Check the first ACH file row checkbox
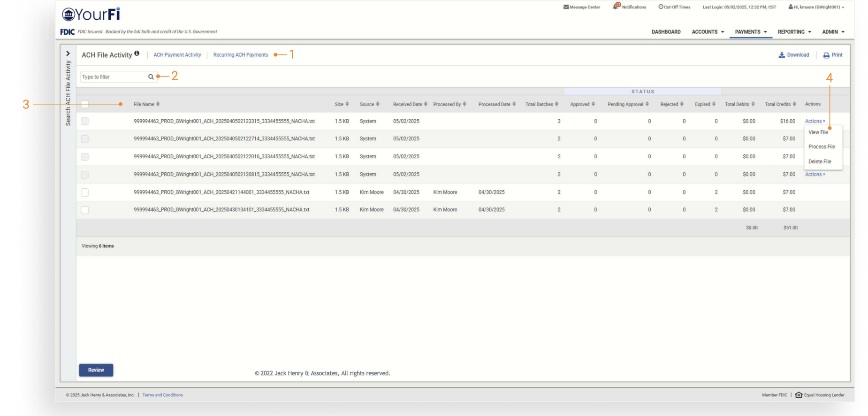The image size is (868, 416). 85,121
